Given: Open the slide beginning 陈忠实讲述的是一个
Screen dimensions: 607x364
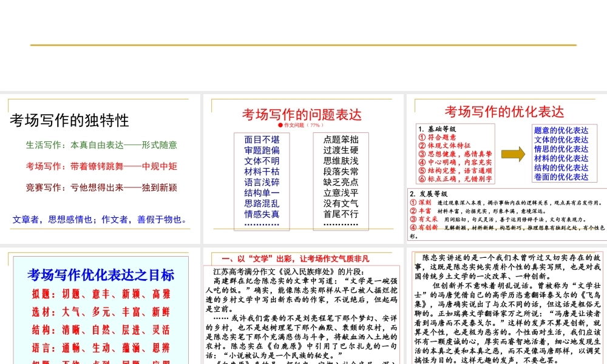Looking at the screenshot, I should 507,306.
